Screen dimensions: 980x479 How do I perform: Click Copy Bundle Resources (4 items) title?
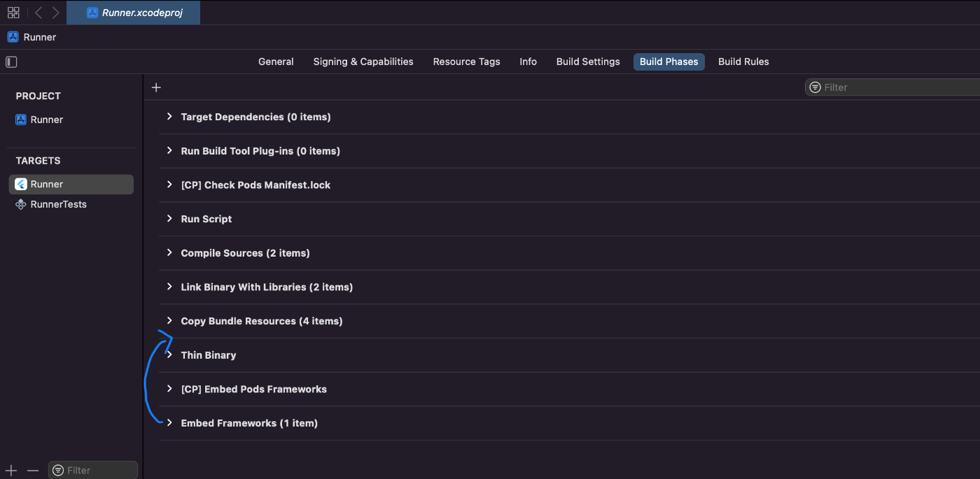pos(262,321)
